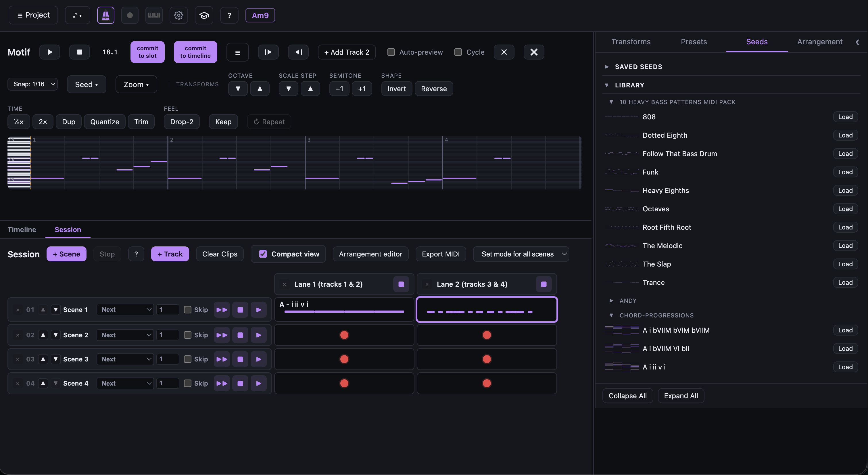Screen dimensions: 868x475
Task: Delete Scene 4 with x icon
Action: (x=18, y=383)
